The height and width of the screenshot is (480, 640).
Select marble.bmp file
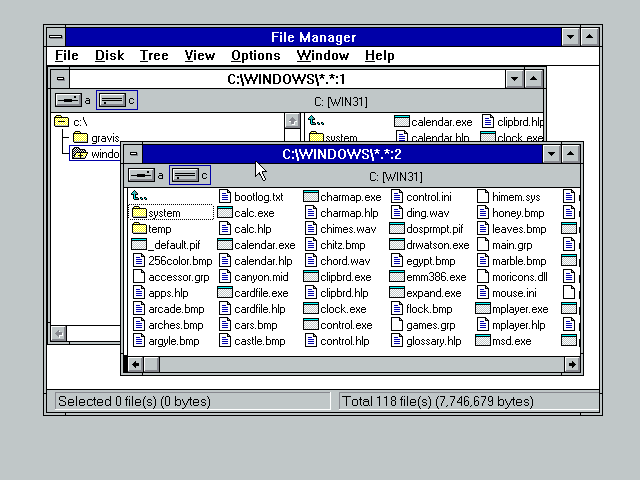tap(512, 261)
